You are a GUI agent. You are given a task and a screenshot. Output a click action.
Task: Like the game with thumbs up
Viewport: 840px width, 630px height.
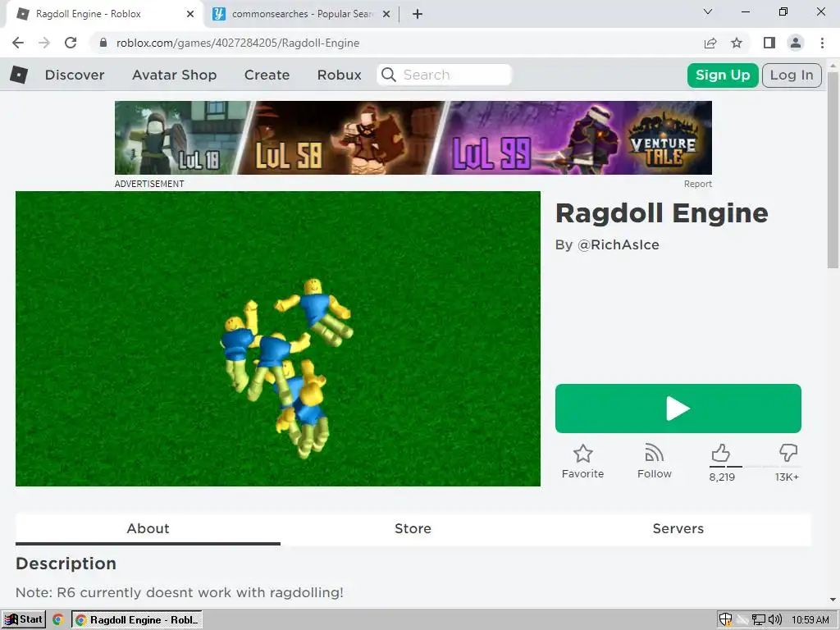720,453
